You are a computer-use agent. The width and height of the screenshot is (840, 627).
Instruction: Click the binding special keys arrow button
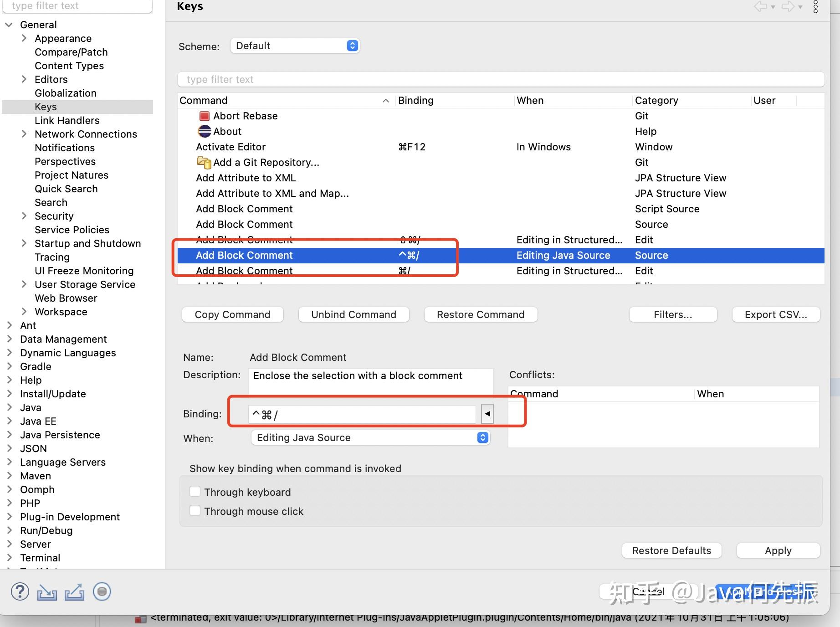(487, 414)
